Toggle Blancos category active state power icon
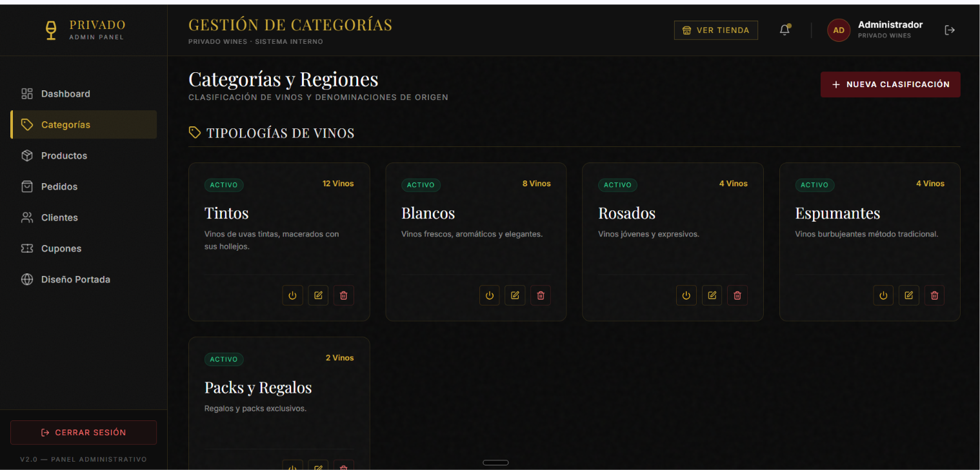 (490, 295)
